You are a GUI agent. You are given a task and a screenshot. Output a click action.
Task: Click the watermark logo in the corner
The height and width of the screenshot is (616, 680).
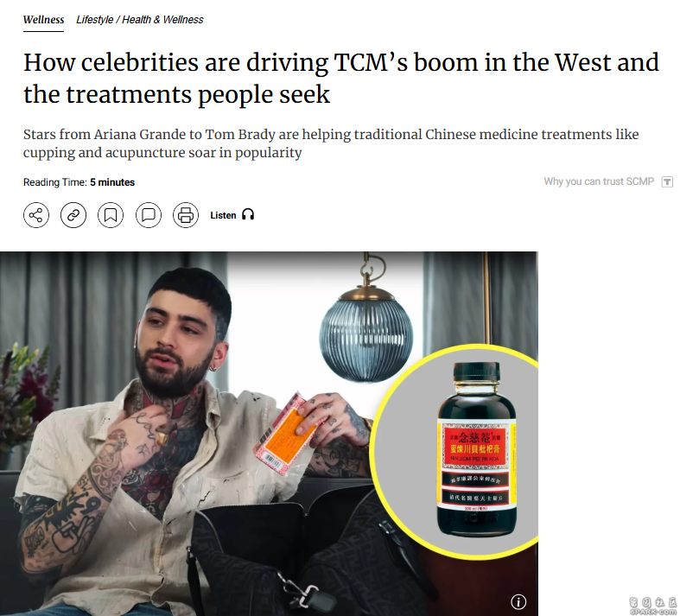pyautogui.click(x=653, y=606)
